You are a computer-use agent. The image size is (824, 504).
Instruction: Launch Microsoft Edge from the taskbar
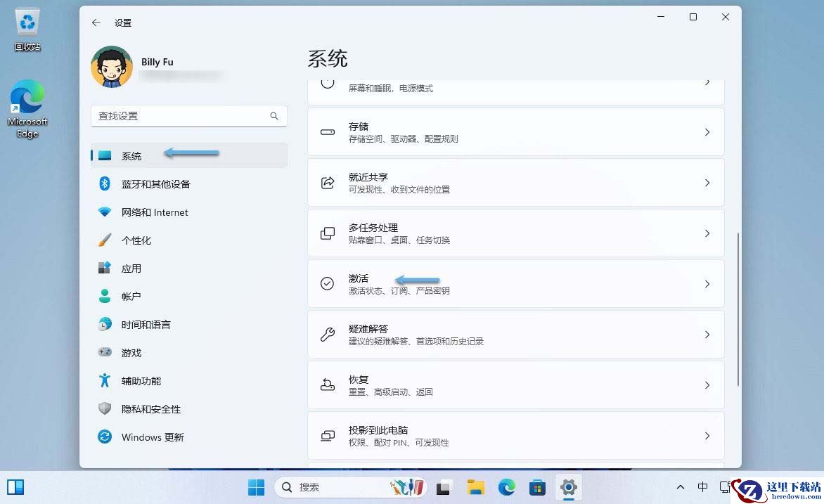pyautogui.click(x=507, y=487)
